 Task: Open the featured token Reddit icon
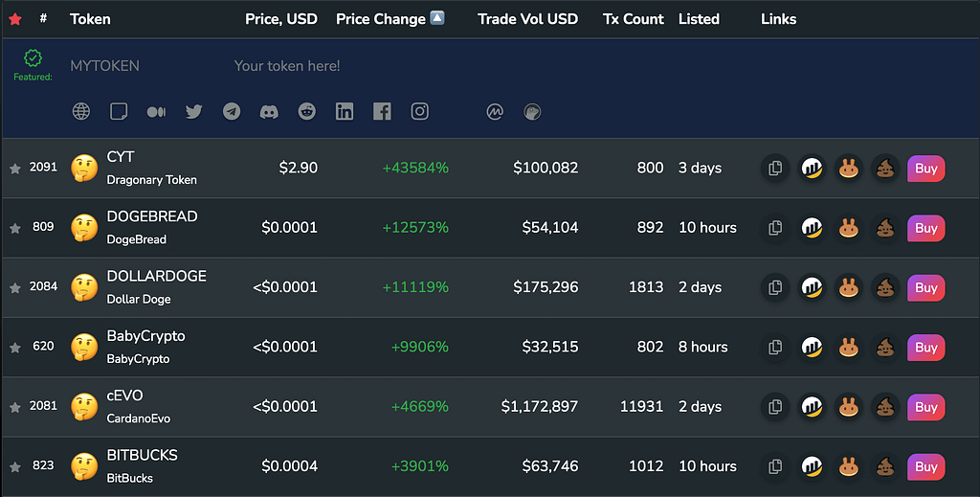tap(307, 111)
